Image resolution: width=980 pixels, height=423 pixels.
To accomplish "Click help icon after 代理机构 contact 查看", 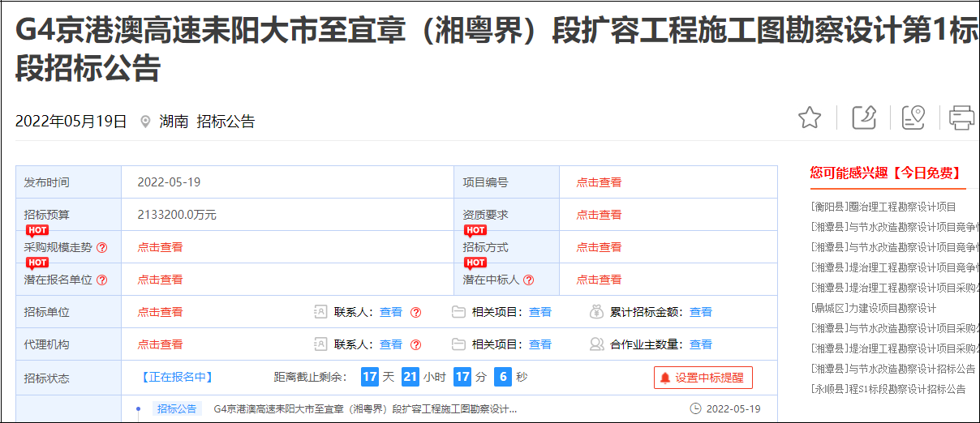I will [415, 344].
